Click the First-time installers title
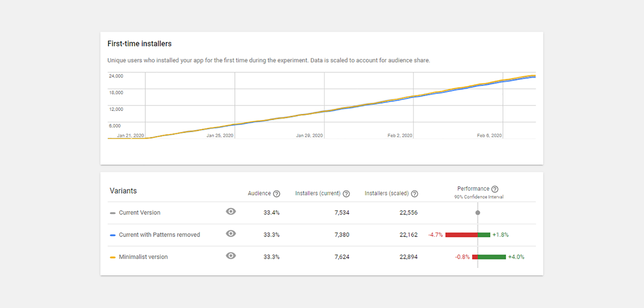 pos(139,44)
